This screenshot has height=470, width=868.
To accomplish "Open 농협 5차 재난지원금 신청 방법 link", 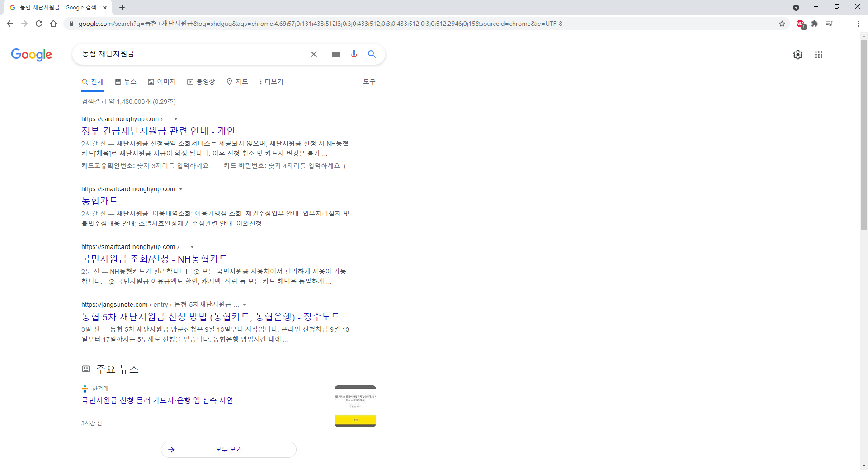I will click(211, 317).
